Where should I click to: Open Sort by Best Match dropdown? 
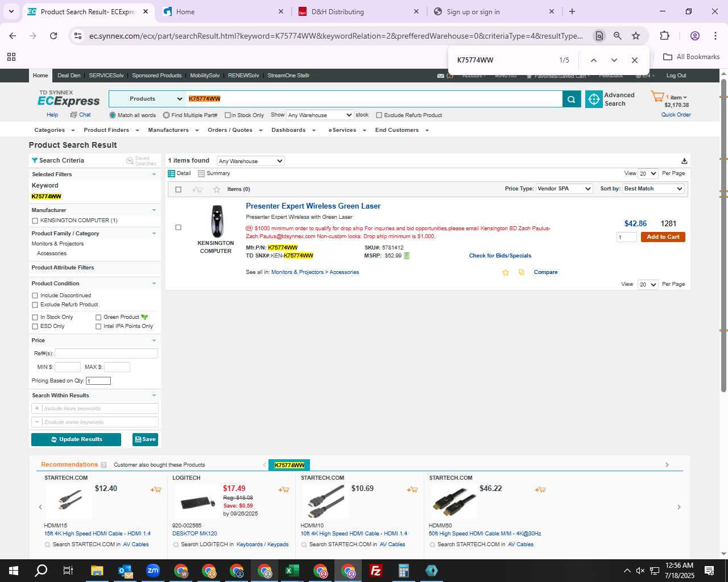tap(653, 189)
